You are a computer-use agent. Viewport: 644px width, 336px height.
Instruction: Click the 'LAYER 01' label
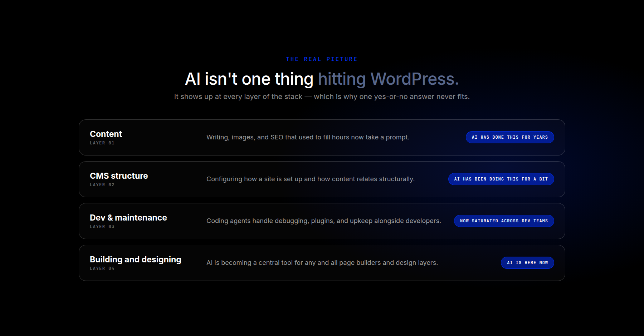102,143
